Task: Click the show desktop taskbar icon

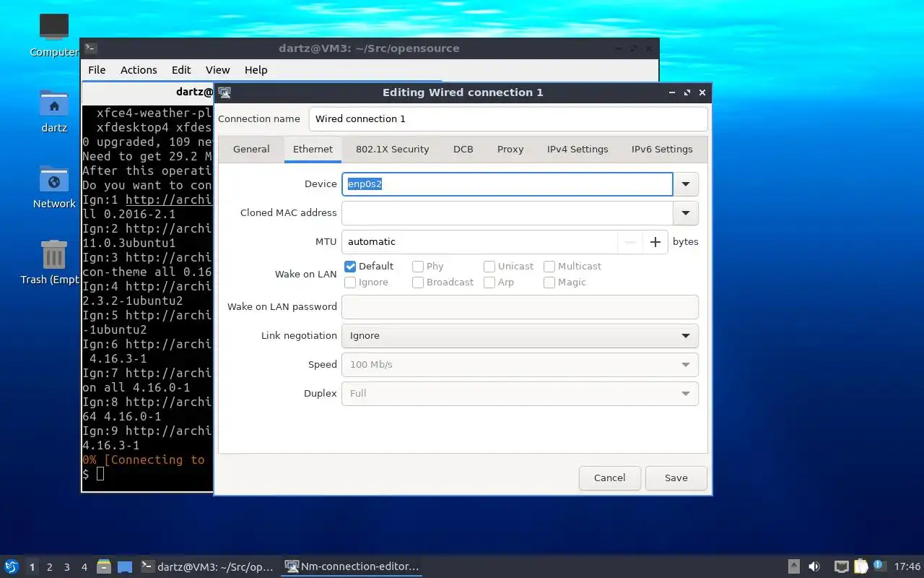Action: coord(125,566)
